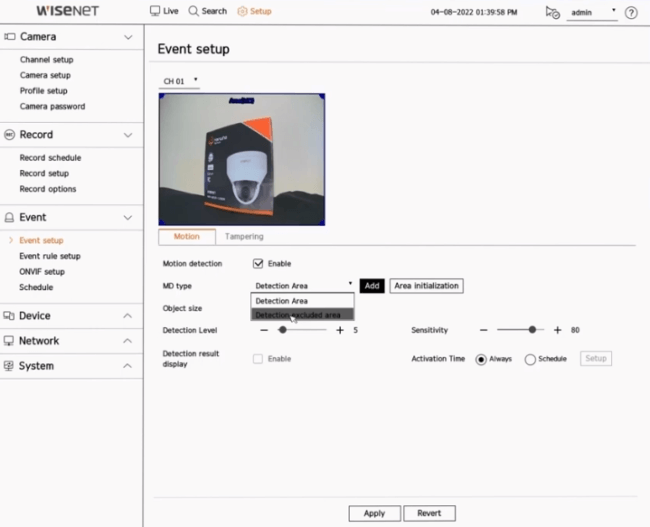Viewport: 650px width, 527px height.
Task: Switch to the Motion tab
Action: point(187,236)
